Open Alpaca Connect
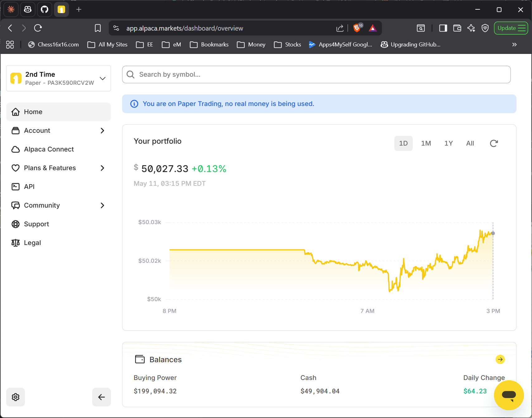Viewport: 532px width, 418px height. coord(59,149)
